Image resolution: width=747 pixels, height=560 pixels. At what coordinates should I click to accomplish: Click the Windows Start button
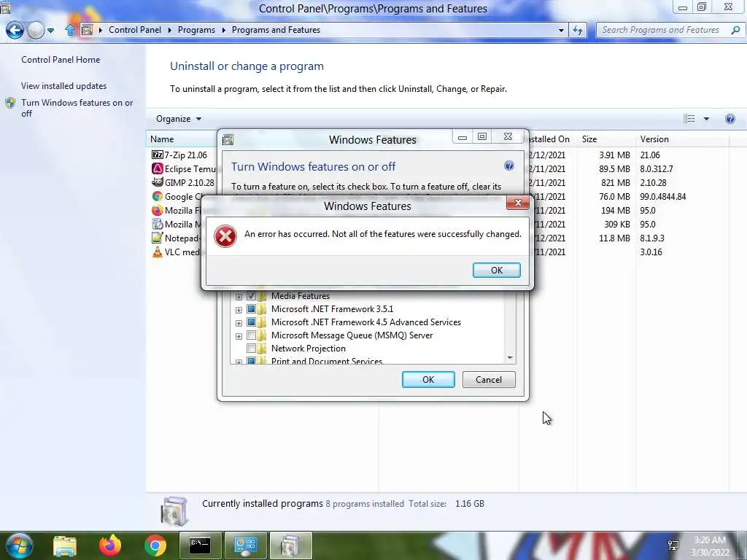click(18, 545)
